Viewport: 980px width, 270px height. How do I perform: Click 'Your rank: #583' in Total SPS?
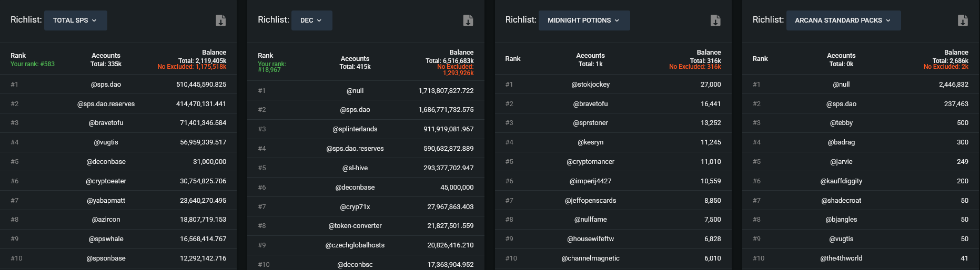tap(33, 64)
